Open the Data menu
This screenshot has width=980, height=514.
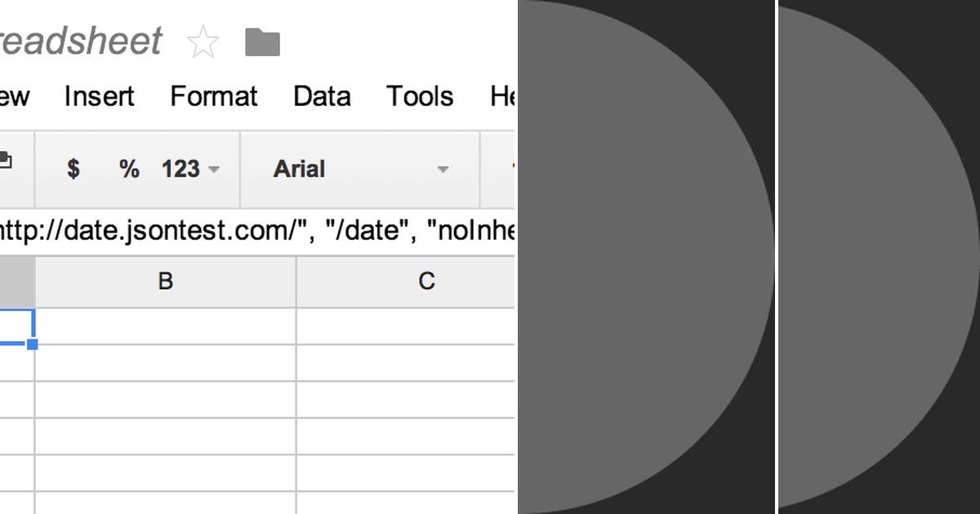(x=322, y=96)
